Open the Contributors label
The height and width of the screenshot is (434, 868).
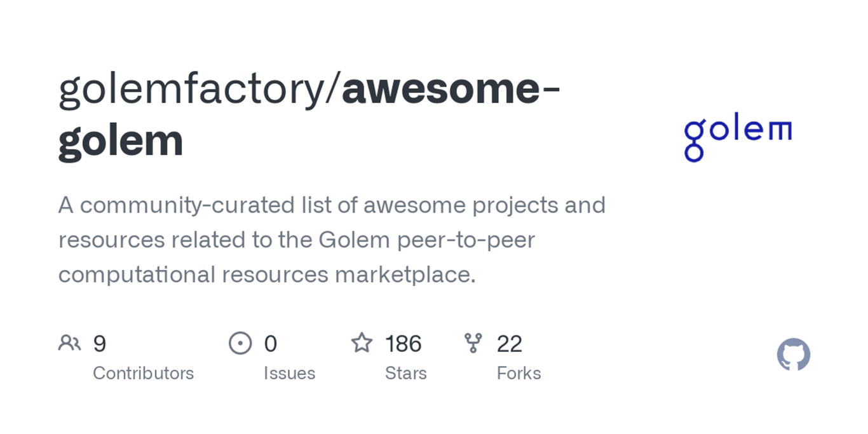pyautogui.click(x=143, y=373)
